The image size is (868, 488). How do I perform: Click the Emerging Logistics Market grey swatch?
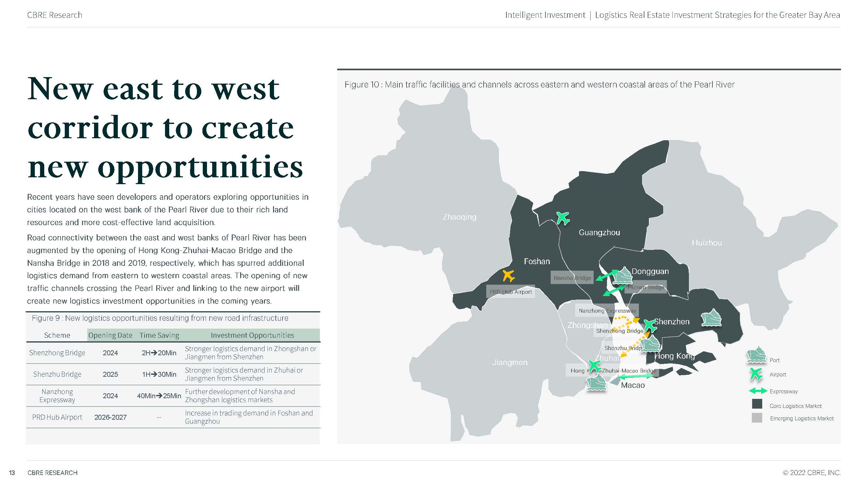pyautogui.click(x=757, y=418)
